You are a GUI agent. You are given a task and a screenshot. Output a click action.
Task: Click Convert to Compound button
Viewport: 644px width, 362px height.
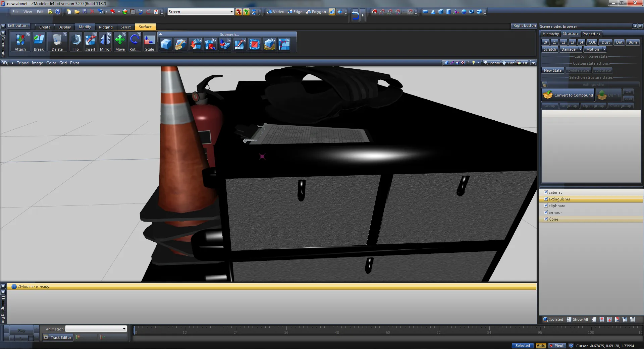[568, 95]
